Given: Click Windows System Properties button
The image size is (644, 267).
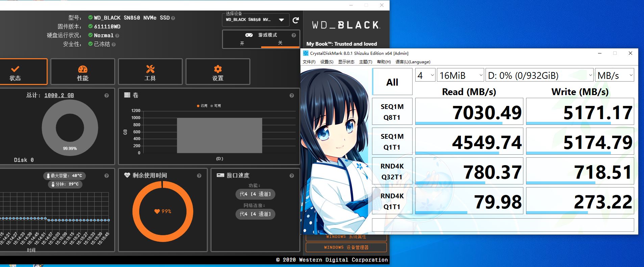Looking at the screenshot, I should point(346,237).
